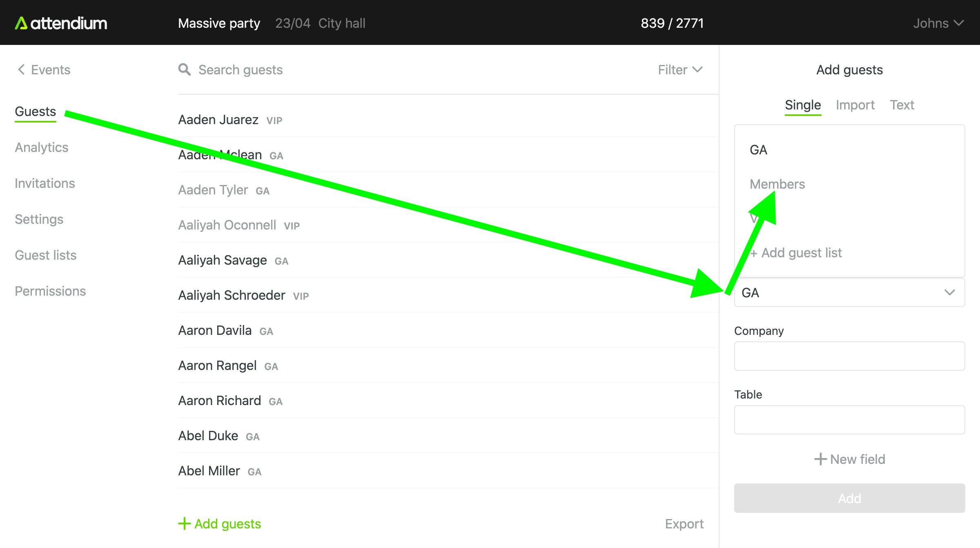Click the search magnifier icon
The width and height of the screenshot is (980, 548).
185,70
